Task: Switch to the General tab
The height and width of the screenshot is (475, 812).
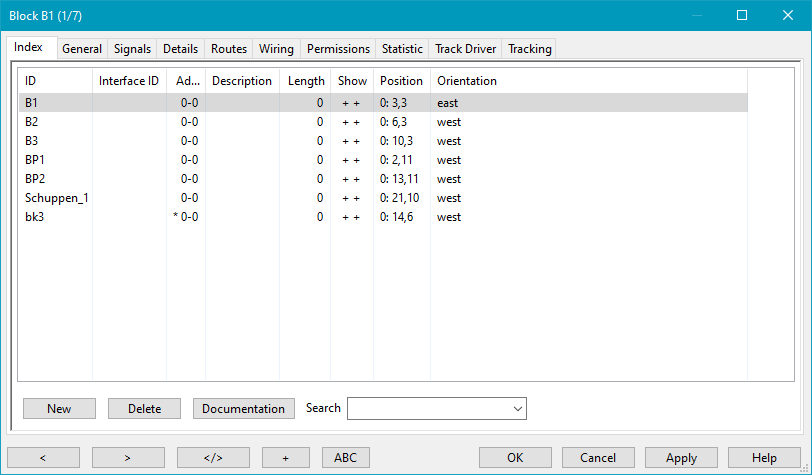Action: click(x=82, y=49)
